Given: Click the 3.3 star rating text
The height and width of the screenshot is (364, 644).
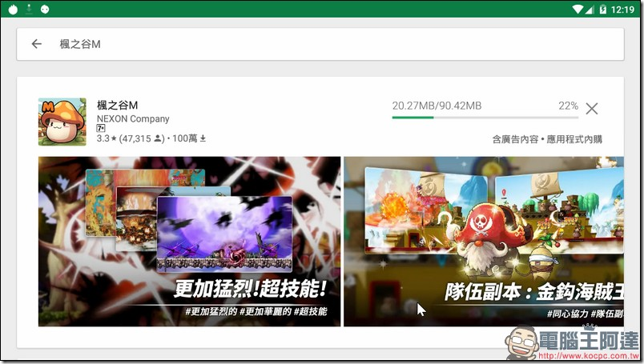Looking at the screenshot, I should 107,138.
